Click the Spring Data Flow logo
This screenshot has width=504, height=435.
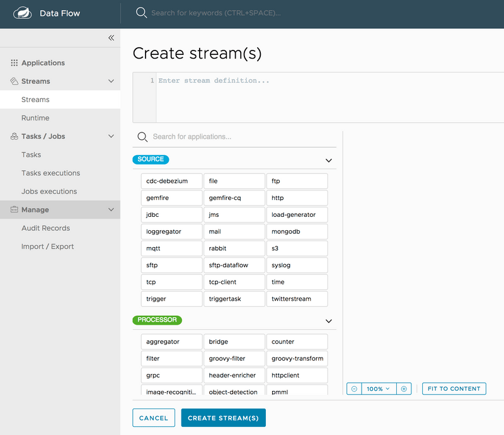tap(21, 13)
